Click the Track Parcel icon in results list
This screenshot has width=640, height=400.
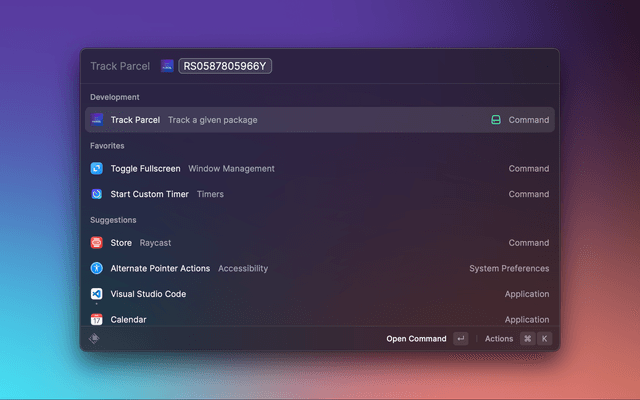[97, 120]
